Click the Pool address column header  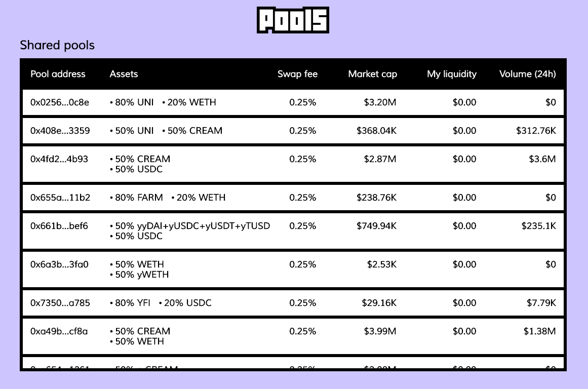click(x=58, y=74)
